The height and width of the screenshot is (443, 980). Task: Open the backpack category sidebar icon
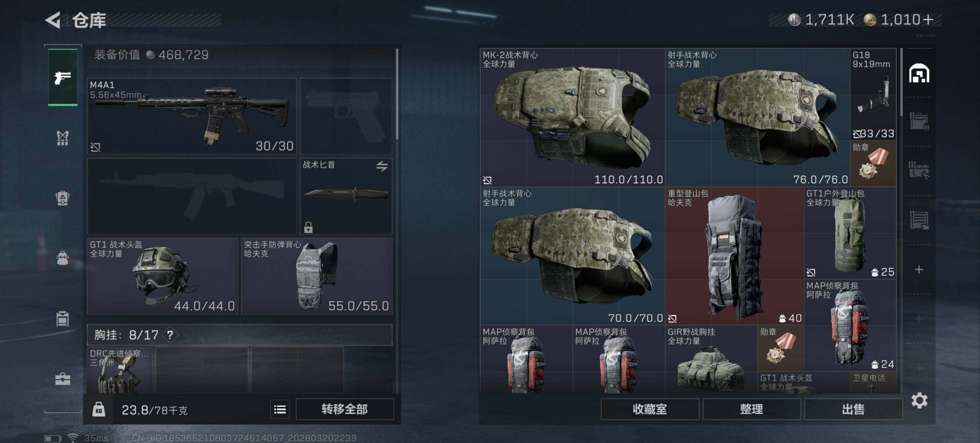pos(63,198)
